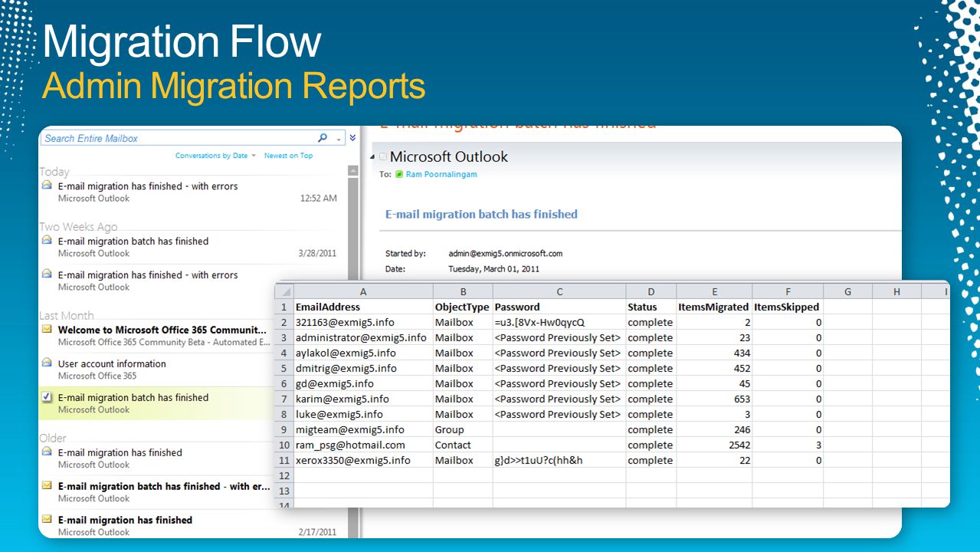980x552 pixels.
Task: Select spreadsheet column H header
Action: coord(896,291)
